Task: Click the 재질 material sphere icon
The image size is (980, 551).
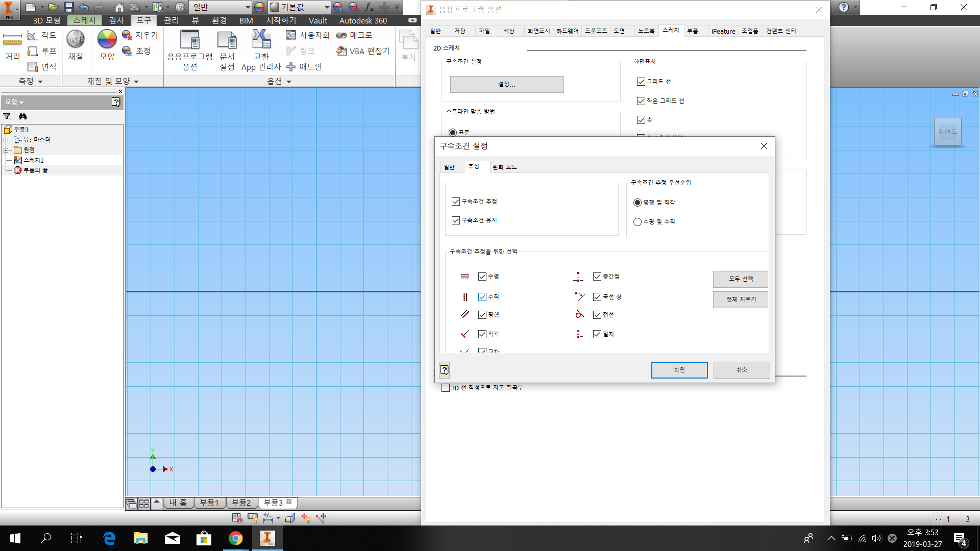Action: 76,41
